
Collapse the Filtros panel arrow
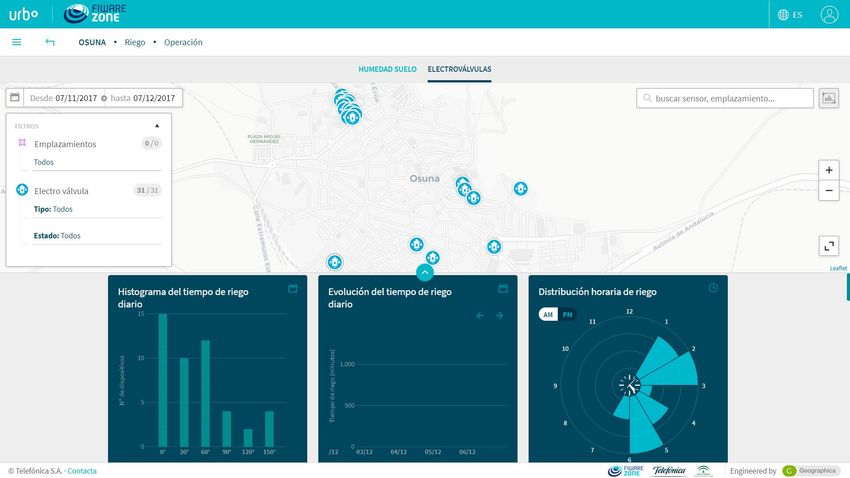(x=157, y=126)
